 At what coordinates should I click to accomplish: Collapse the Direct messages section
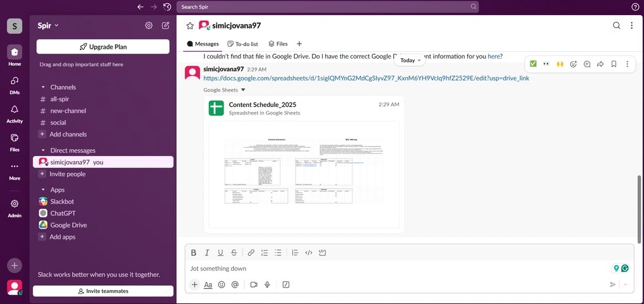coord(43,150)
